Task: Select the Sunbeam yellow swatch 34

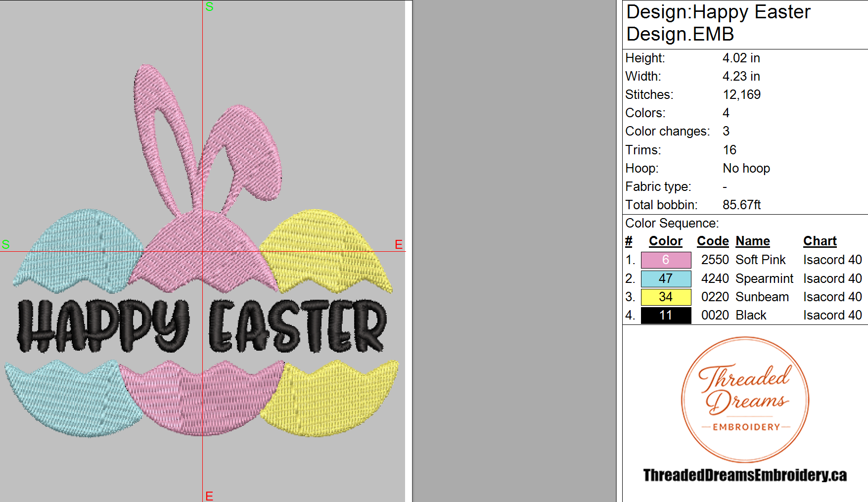Action: click(x=666, y=297)
